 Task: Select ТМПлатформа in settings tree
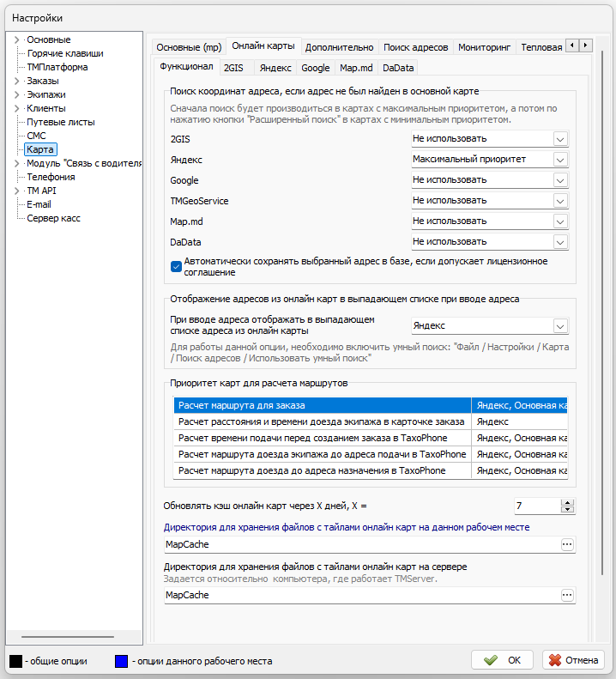[x=57, y=67]
